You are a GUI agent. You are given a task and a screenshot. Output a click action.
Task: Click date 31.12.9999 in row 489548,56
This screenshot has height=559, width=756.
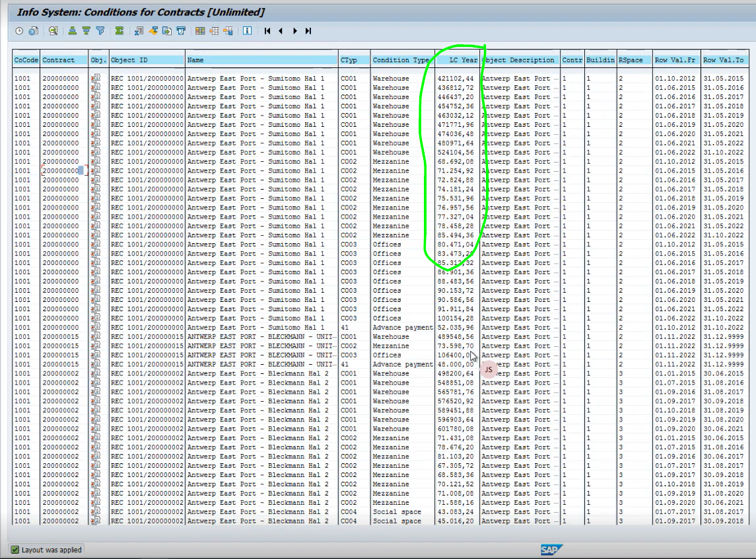723,336
